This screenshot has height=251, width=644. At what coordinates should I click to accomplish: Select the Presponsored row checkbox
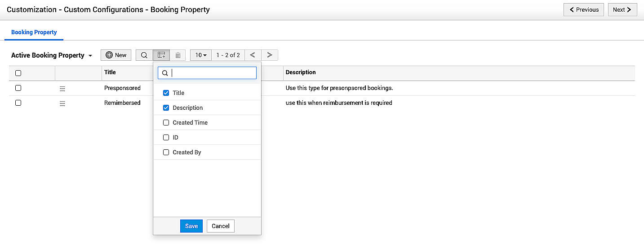click(x=18, y=88)
